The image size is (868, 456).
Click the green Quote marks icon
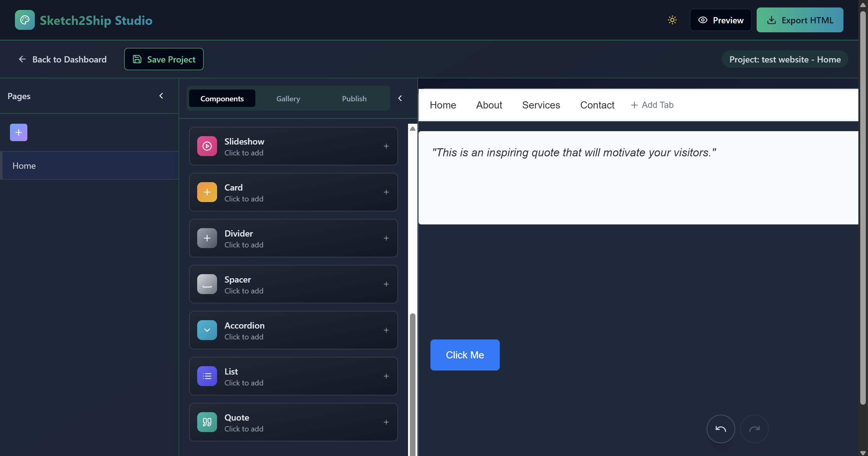[x=207, y=422]
